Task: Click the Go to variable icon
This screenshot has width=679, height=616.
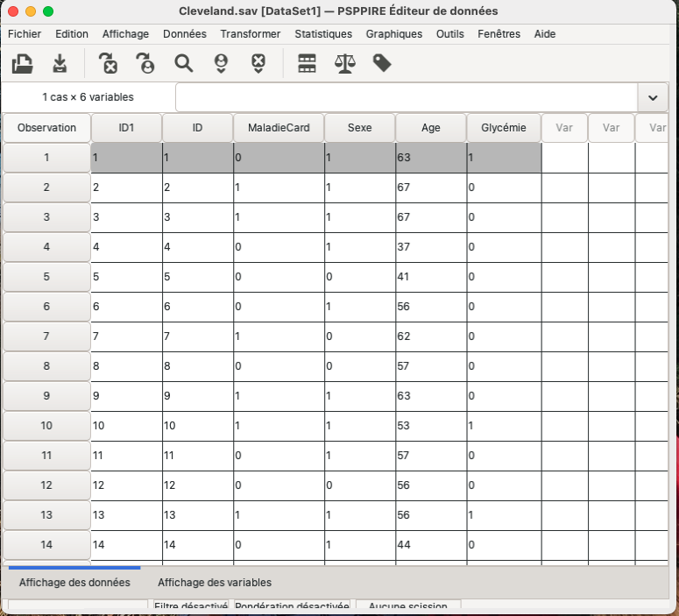Action: coord(108,64)
